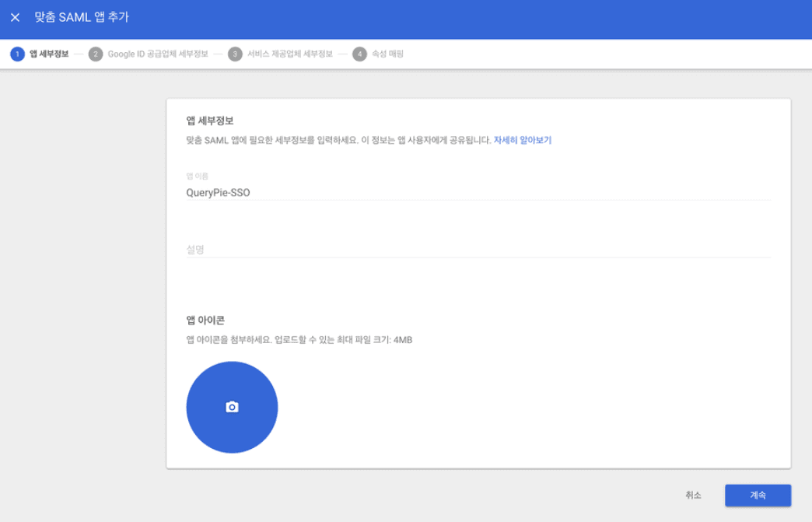The height and width of the screenshot is (522, 812).
Task: Select the step 1 circle numbered 1
Action: click(17, 54)
